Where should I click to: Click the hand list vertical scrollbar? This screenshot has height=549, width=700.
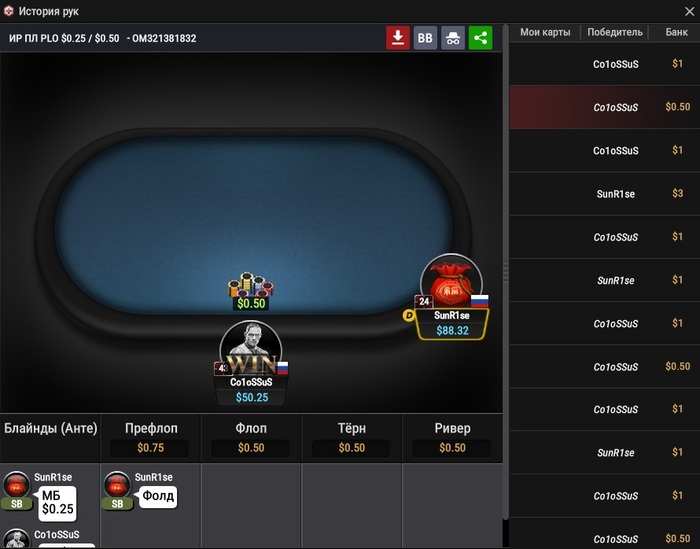coord(506,272)
